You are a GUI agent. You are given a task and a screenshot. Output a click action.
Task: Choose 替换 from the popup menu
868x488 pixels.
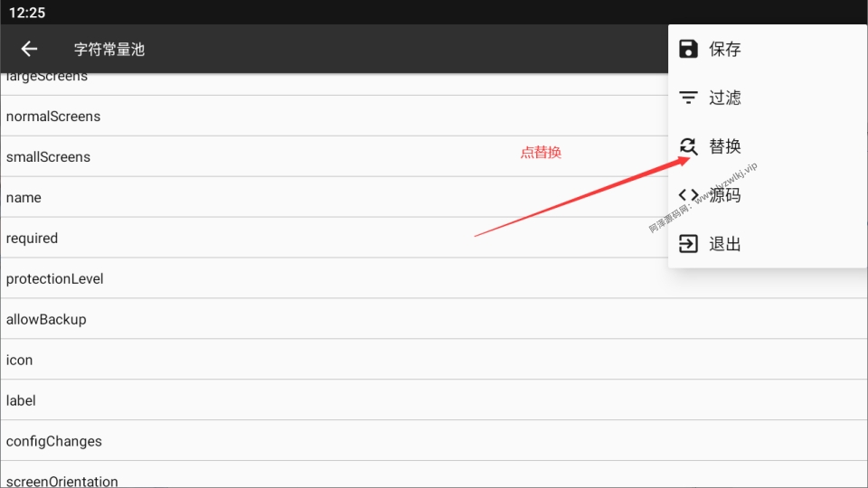pyautogui.click(x=768, y=146)
